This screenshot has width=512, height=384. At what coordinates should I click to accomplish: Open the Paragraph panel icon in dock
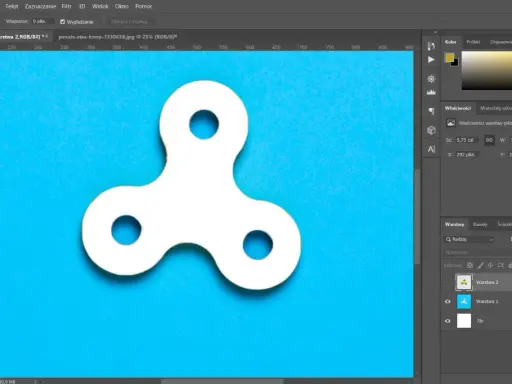(x=431, y=111)
